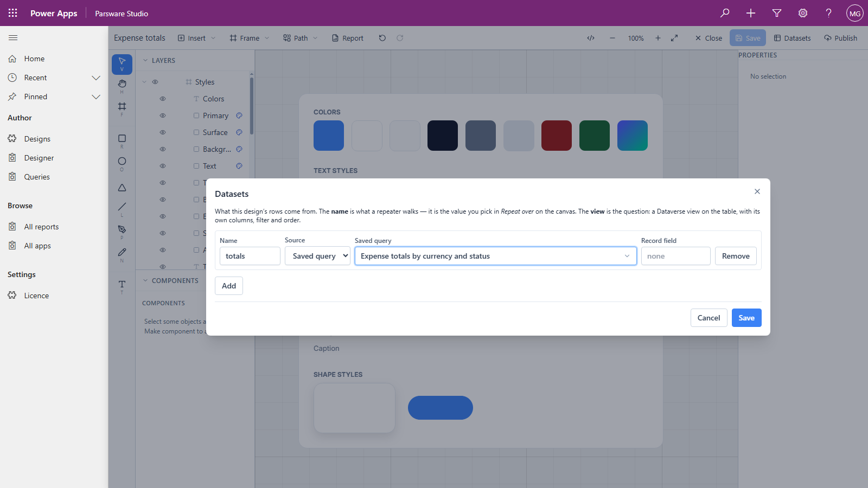
Task: Select the rectangle shape tool
Action: pyautogui.click(x=122, y=140)
